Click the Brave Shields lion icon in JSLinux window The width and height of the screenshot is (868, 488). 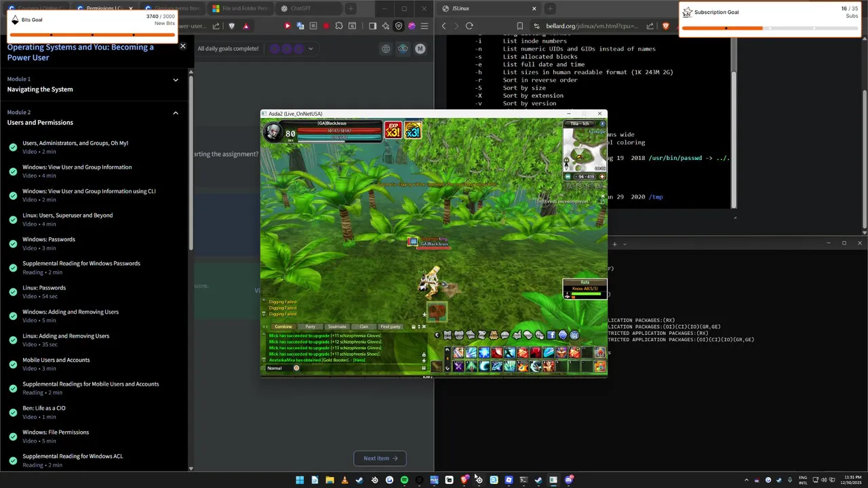[665, 26]
